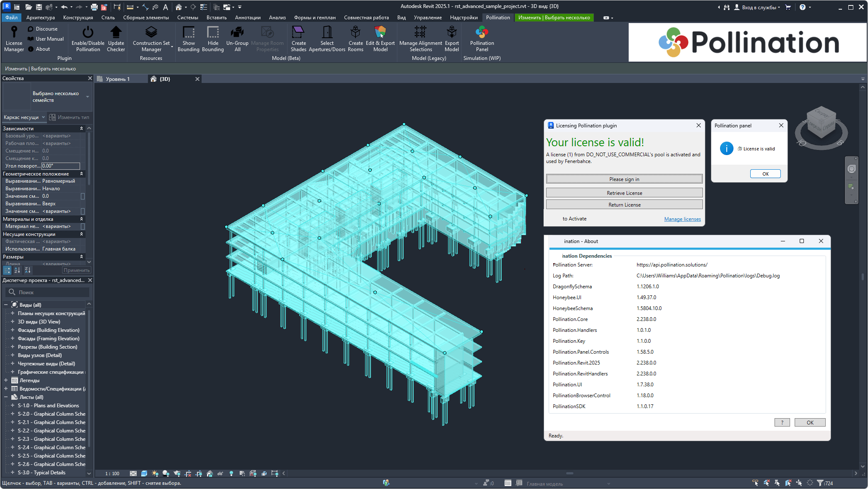Click the Create Rooms tool
The image size is (868, 489).
[355, 39]
